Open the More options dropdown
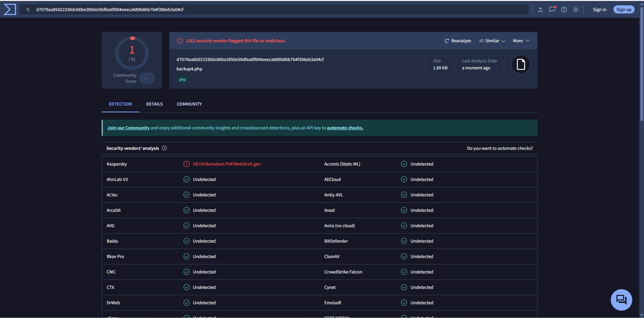Image resolution: width=644 pixels, height=318 pixels. (521, 41)
